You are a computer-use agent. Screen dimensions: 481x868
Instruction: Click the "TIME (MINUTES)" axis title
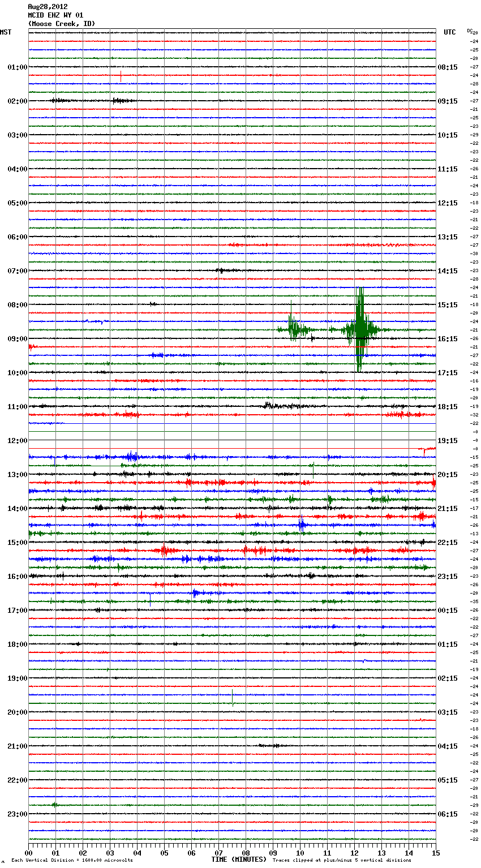tap(239, 860)
